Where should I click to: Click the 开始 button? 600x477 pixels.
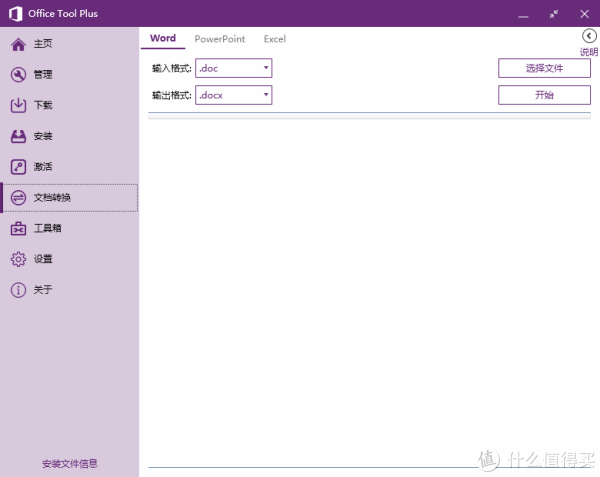(544, 95)
